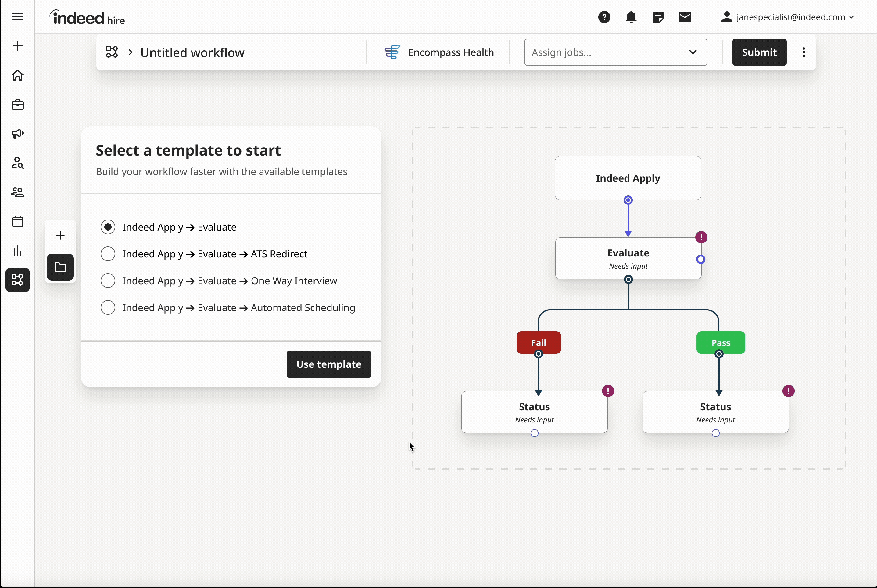Open the three-dot more options menu
Screen dimensions: 877x588
[x=804, y=52]
